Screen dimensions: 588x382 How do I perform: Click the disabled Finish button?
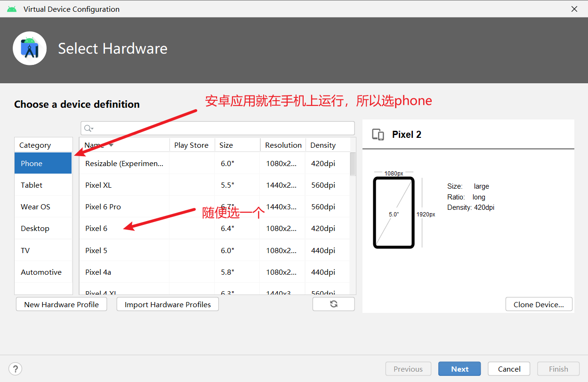[x=558, y=369]
